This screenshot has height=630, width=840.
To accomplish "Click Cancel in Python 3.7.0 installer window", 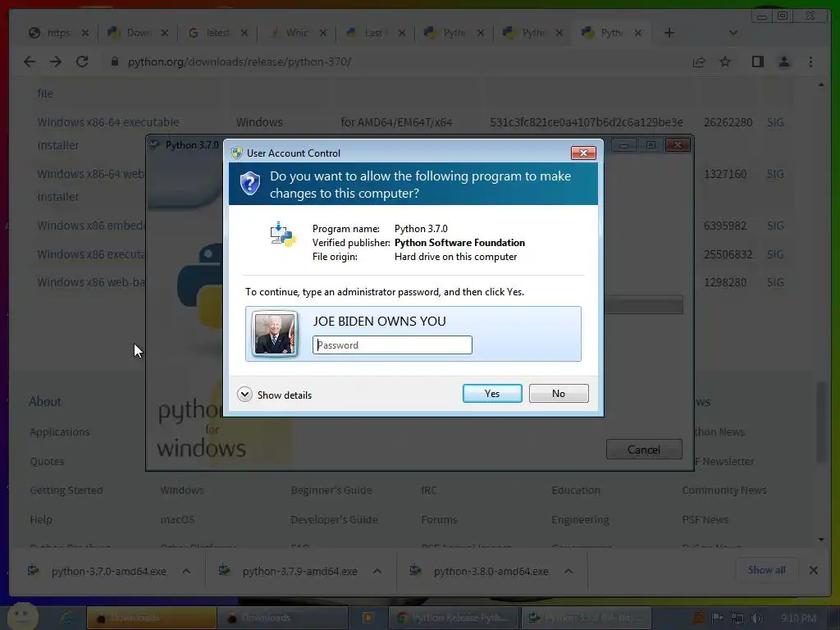I will 644,450.
